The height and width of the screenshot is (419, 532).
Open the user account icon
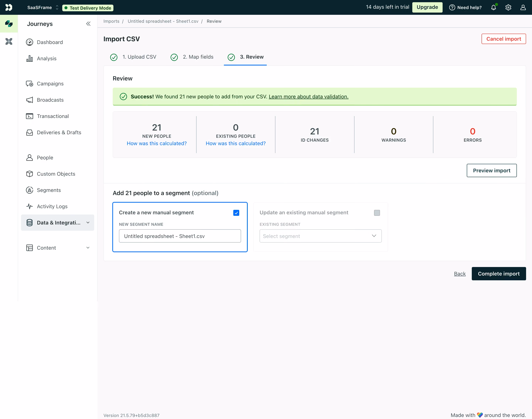point(523,7)
